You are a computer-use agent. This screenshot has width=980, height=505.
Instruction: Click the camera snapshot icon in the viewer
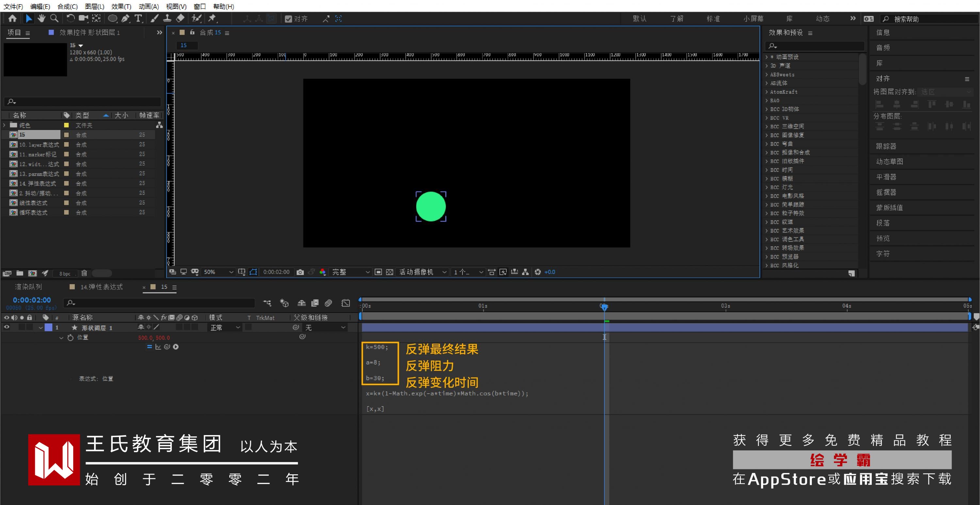(x=300, y=272)
